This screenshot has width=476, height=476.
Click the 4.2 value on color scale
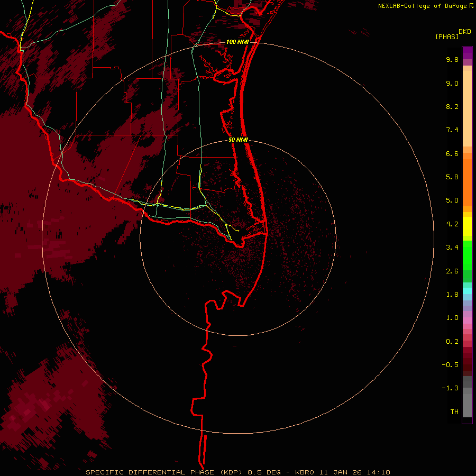452,224
